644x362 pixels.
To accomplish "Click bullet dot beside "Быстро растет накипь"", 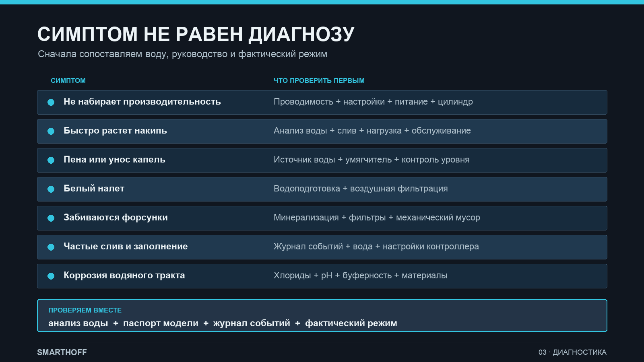I will click(51, 131).
